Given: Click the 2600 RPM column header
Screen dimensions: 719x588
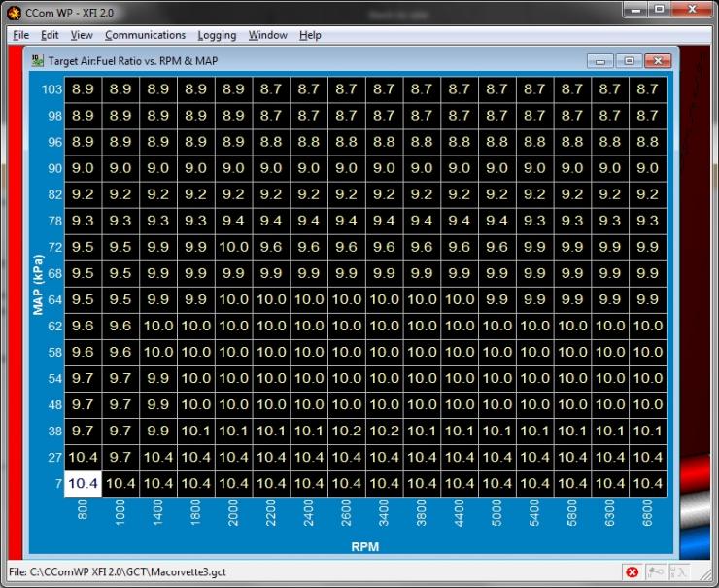Looking at the screenshot, I should 346,513.
